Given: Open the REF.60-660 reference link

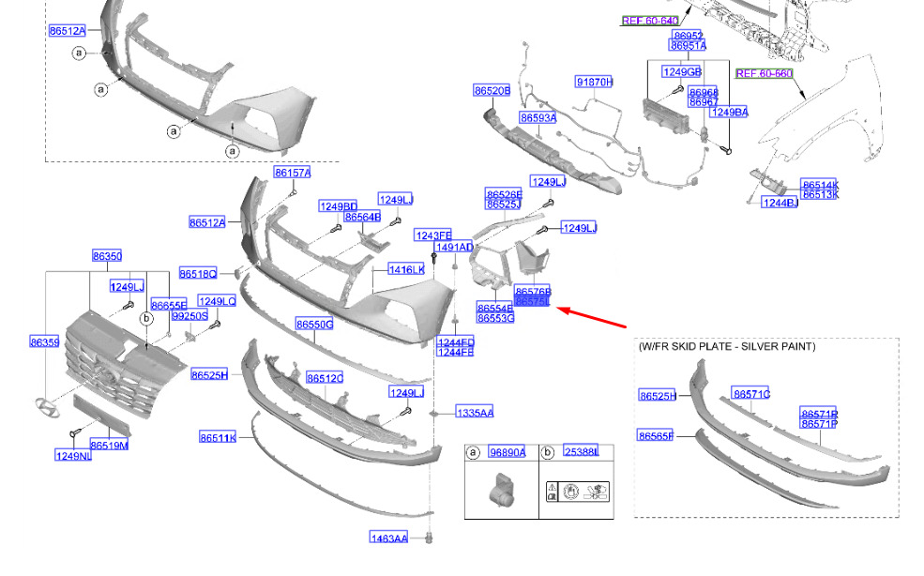Looking at the screenshot, I should pyautogui.click(x=764, y=73).
